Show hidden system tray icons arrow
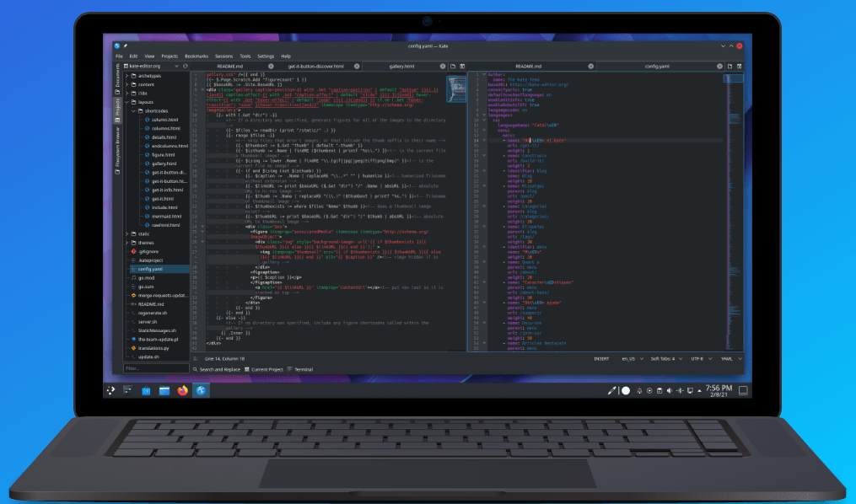The height and width of the screenshot is (504, 856). [700, 390]
